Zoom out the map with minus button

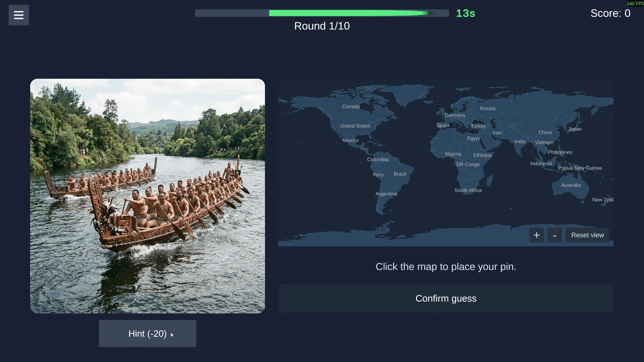(x=555, y=235)
